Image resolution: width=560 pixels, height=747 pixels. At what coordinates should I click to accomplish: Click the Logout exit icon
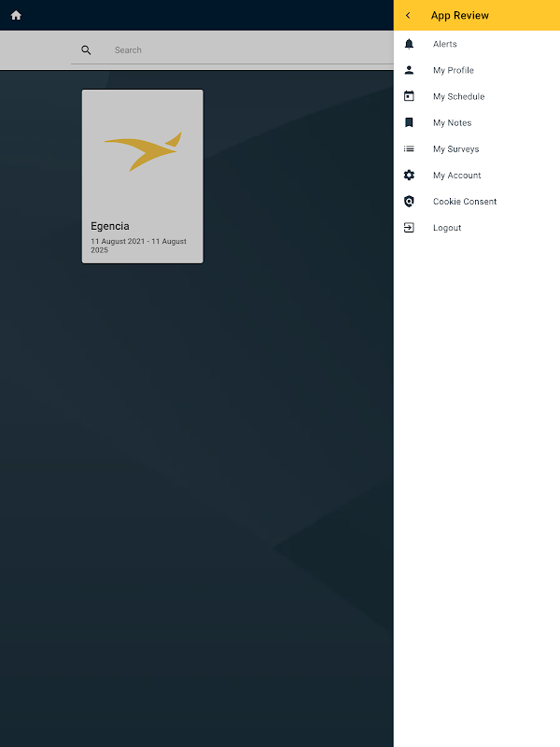pos(409,227)
